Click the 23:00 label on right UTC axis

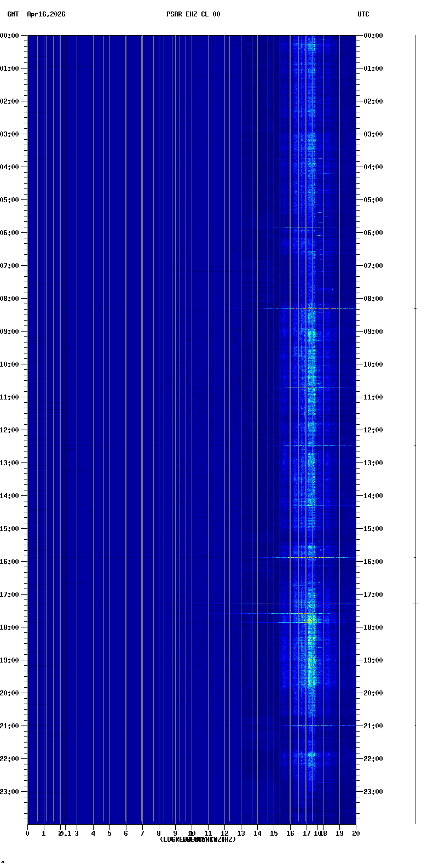coord(373,792)
